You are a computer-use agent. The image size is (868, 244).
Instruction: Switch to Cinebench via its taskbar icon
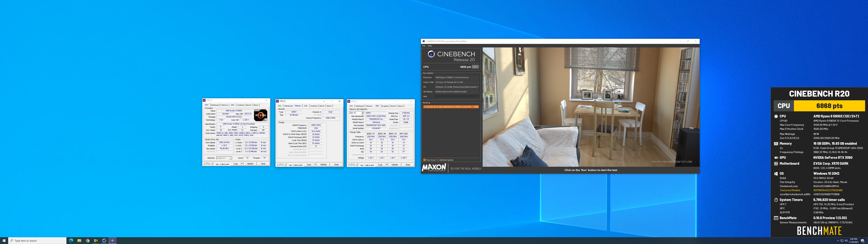[x=104, y=241]
